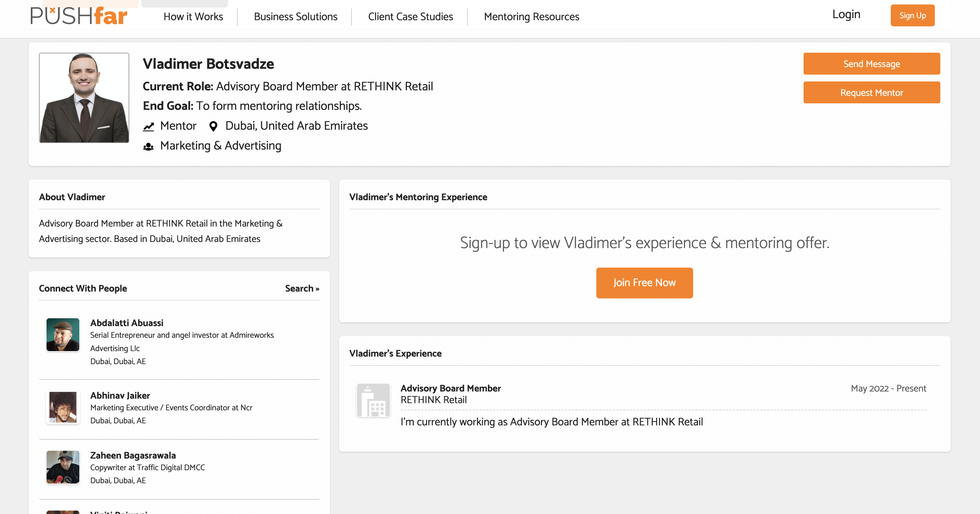The height and width of the screenshot is (514, 980).
Task: Click the 'Connect With People' heading
Action: (83, 288)
